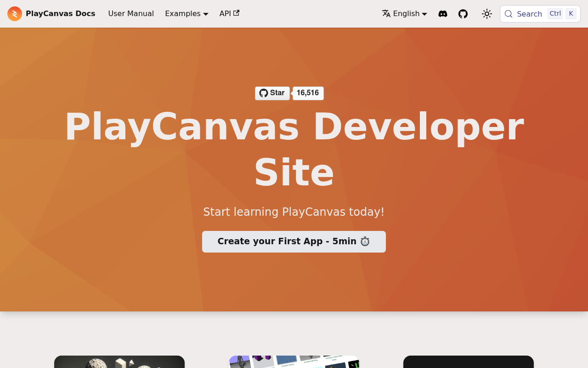
Task: Open the User Manual page
Action: [131, 14]
